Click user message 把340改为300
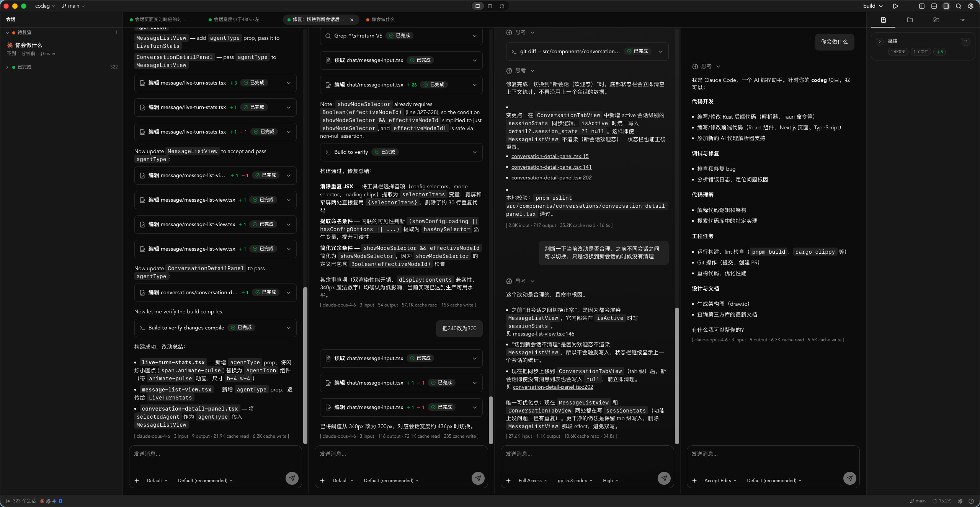The width and height of the screenshot is (980, 507). coord(459,329)
